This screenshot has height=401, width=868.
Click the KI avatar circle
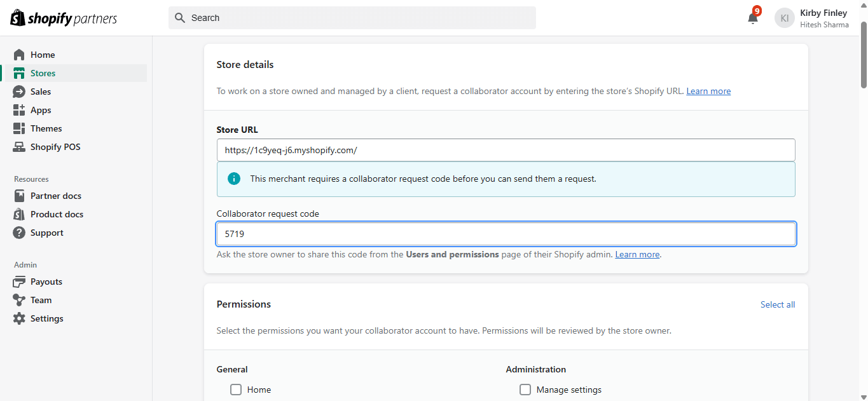pos(785,18)
